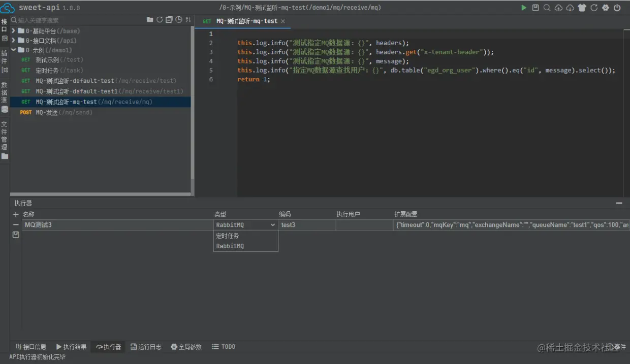Image resolution: width=630 pixels, height=364 pixels.
Task: Open the skin/theme t-shirt icon
Action: 582,8
